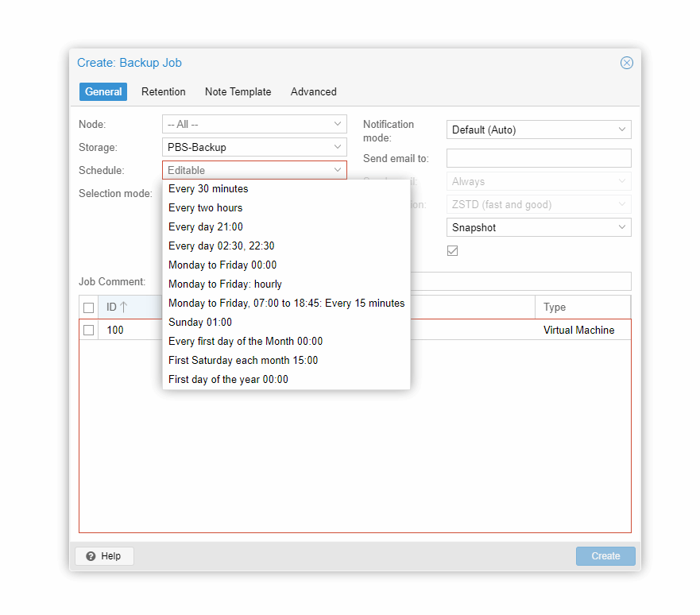Image resolution: width=700 pixels, height=615 pixels.
Task: Select 'Every 30 minutes' schedule option
Action: point(208,189)
